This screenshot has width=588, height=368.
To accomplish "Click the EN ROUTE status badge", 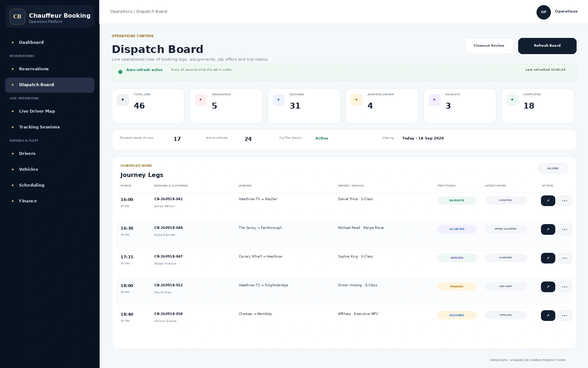I will point(457,201).
